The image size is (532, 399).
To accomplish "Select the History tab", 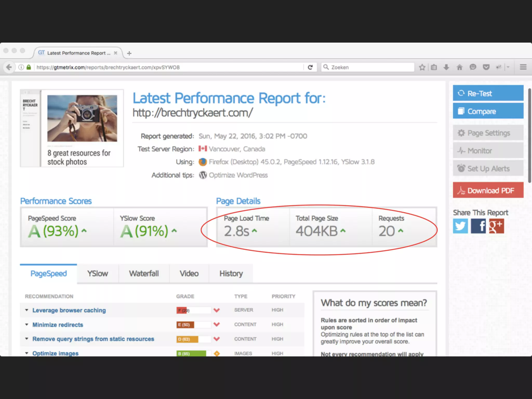I will tap(231, 274).
